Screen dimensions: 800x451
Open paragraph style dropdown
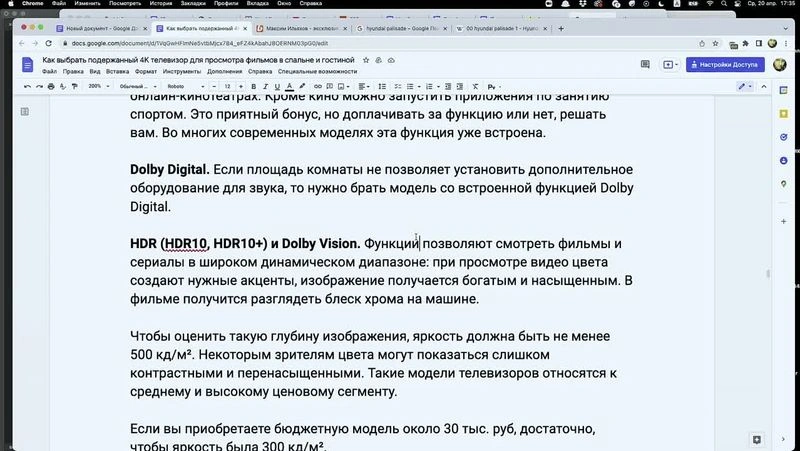(137, 87)
